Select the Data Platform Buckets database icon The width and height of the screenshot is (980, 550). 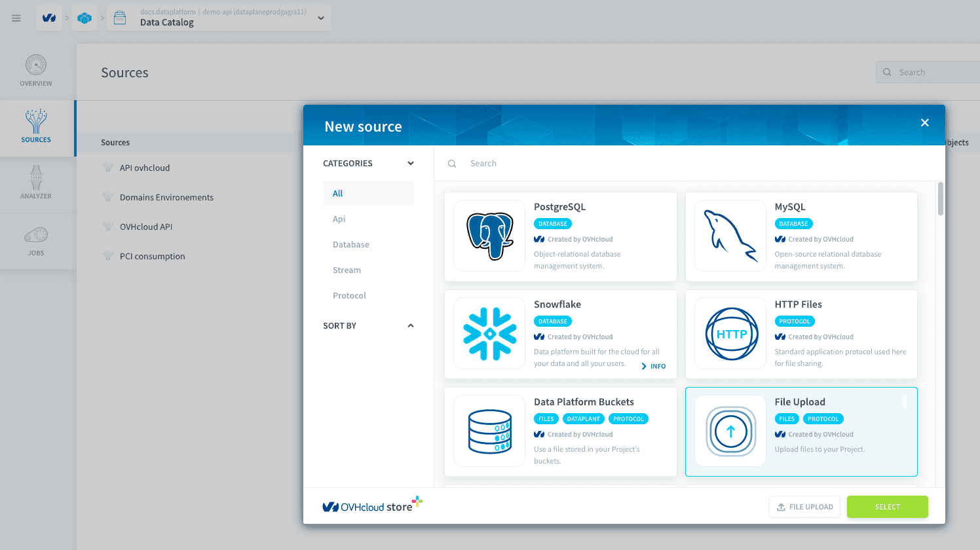(489, 431)
